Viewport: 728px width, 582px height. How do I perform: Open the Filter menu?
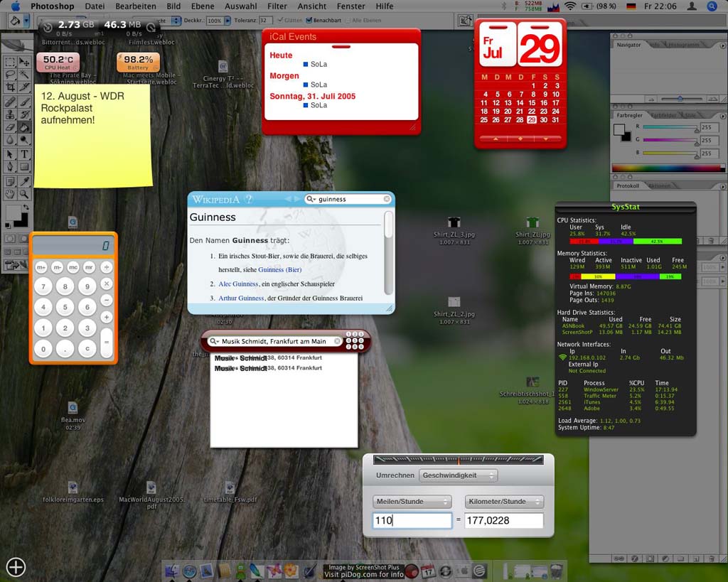click(x=277, y=6)
